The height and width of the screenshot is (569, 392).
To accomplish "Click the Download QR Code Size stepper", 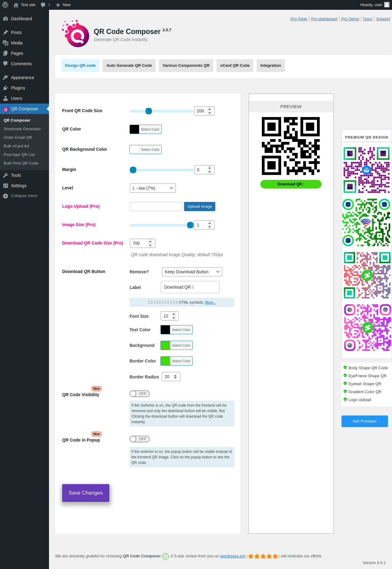I will (150, 243).
